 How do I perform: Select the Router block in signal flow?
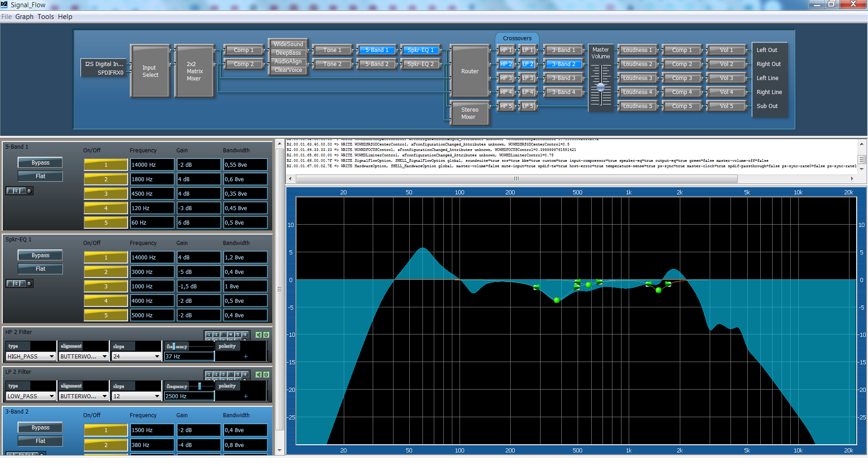pos(470,71)
